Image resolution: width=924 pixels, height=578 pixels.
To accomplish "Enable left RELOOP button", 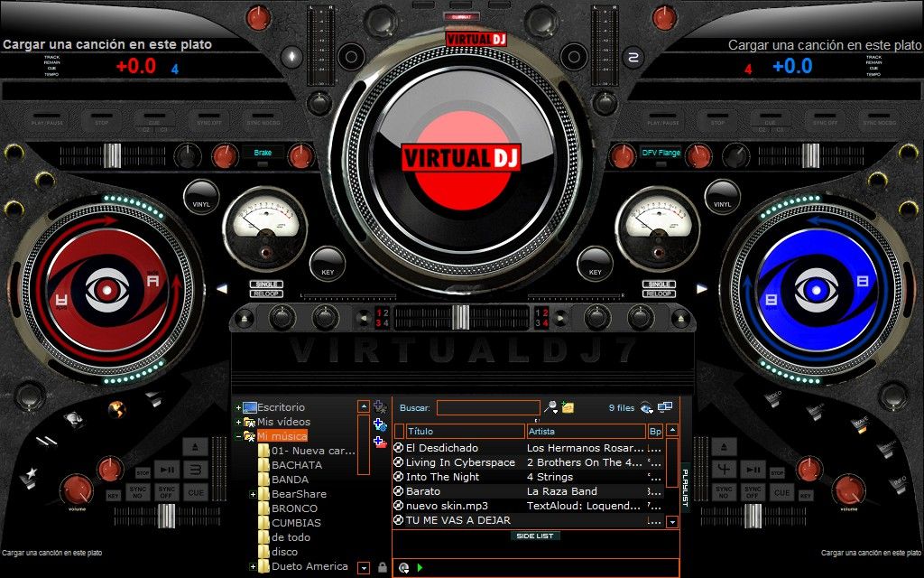I will click(x=266, y=294).
